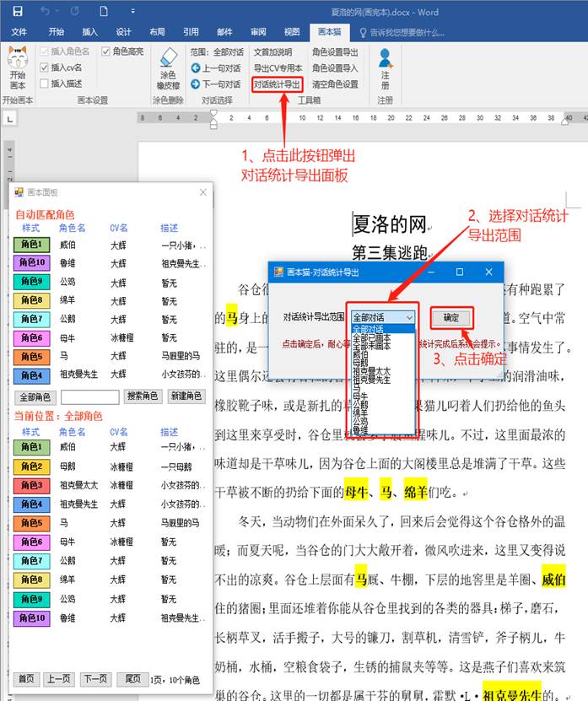Switch to the 开始 ribbon tab
588x701 pixels.
(x=56, y=32)
